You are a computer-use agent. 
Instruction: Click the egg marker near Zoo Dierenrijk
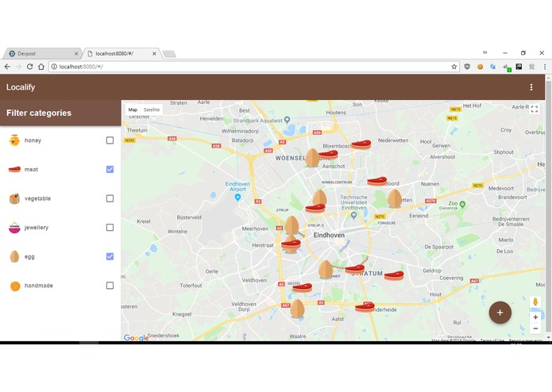pyautogui.click(x=395, y=198)
